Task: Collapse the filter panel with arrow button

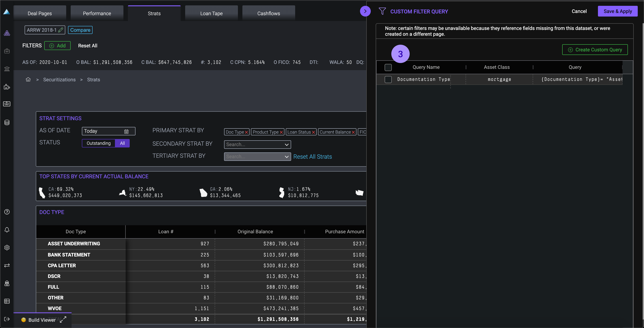Action: click(x=365, y=11)
